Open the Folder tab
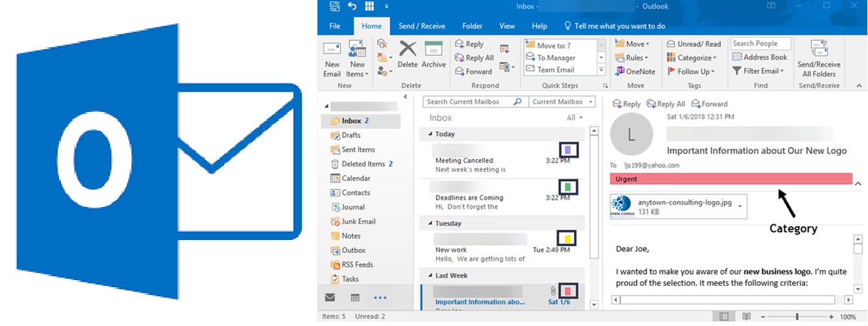This screenshot has width=868, height=326. tap(472, 26)
